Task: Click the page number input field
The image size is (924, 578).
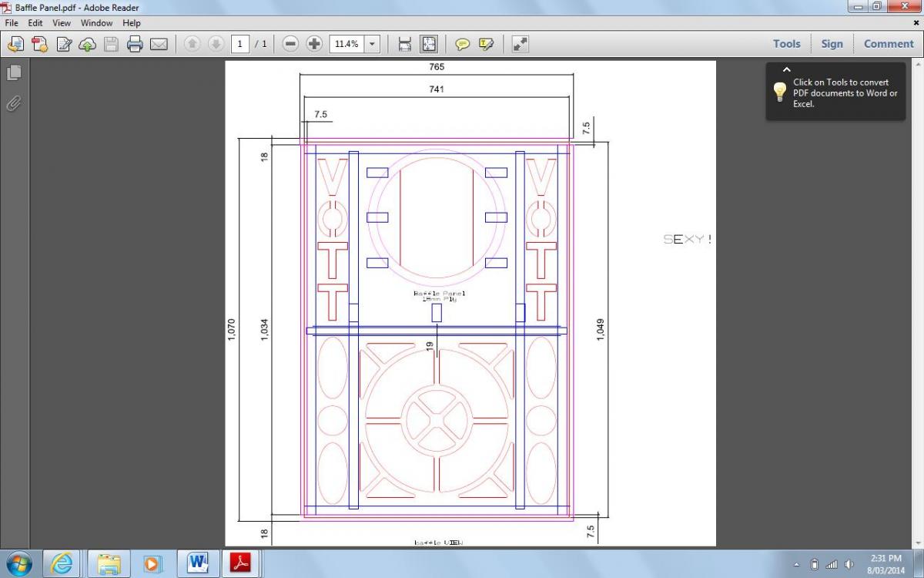Action: (x=239, y=44)
